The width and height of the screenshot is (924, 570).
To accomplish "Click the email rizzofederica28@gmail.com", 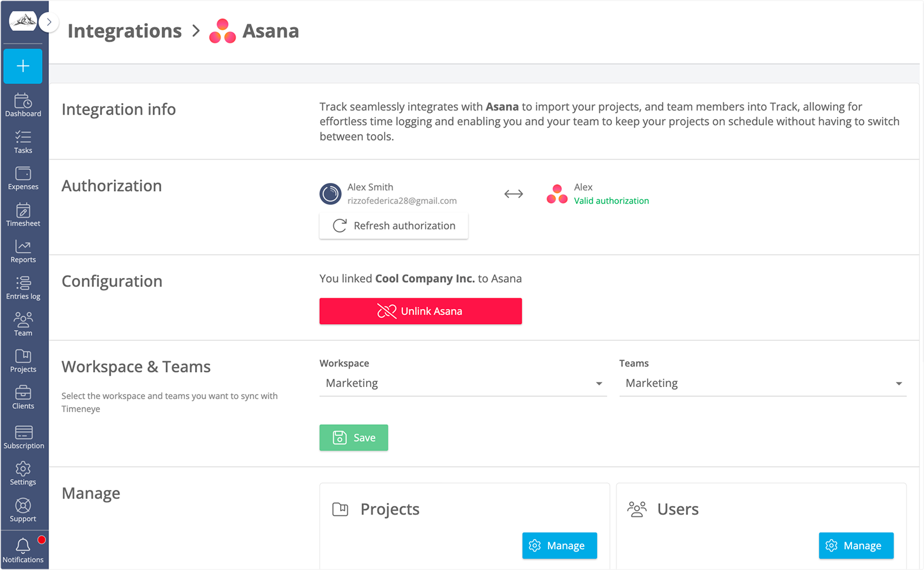I will point(402,201).
